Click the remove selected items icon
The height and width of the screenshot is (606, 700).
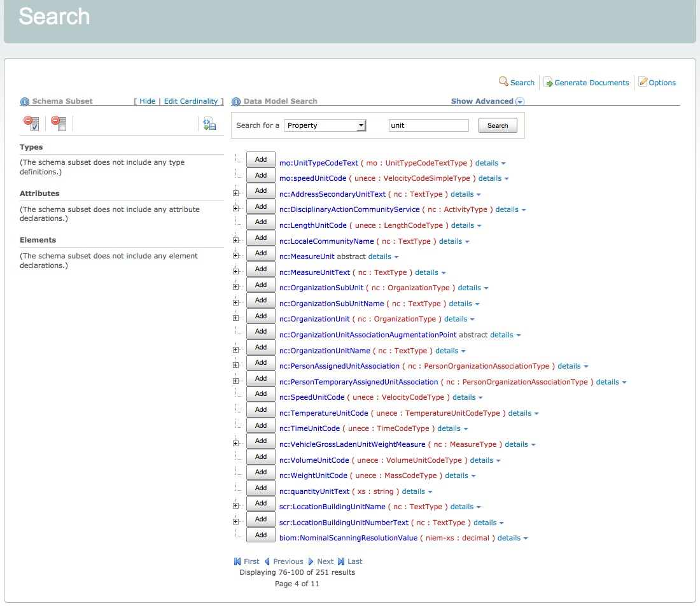tap(31, 123)
